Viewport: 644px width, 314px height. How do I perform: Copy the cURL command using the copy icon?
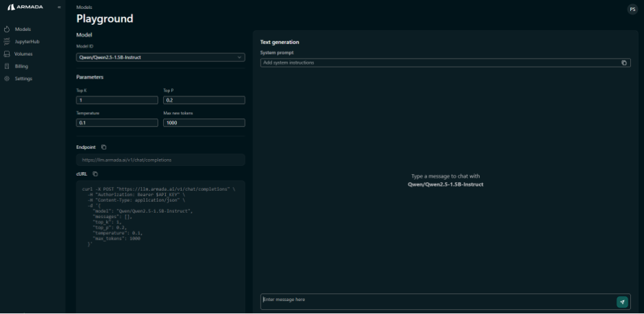[96, 174]
